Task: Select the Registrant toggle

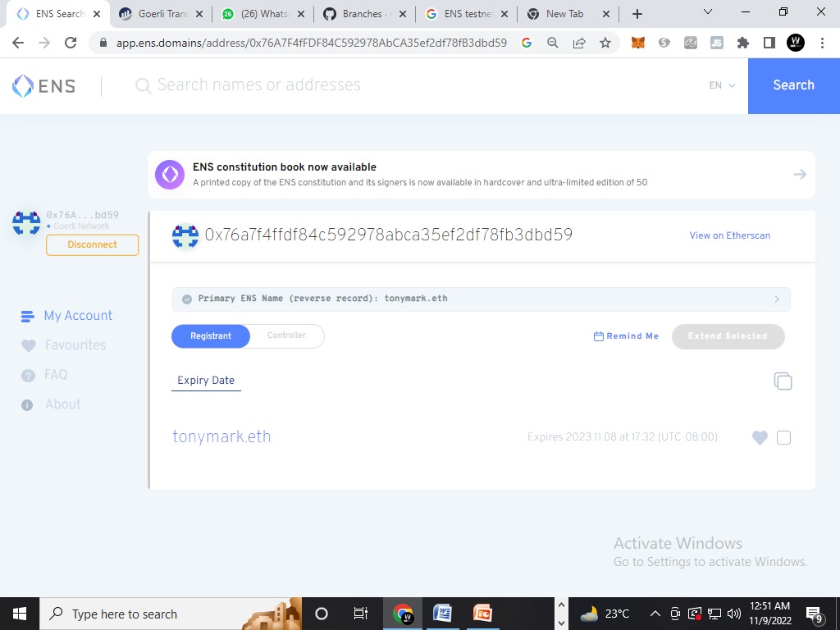Action: 211,336
